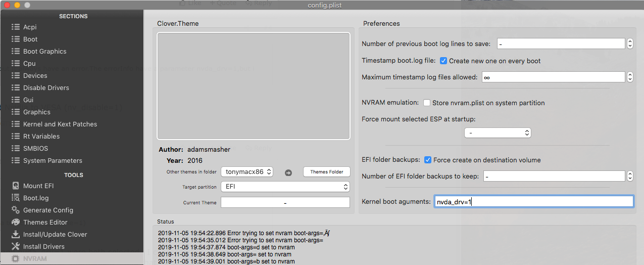The height and width of the screenshot is (265, 644).
Task: Open Themes Editor tool label
Action: 45,222
